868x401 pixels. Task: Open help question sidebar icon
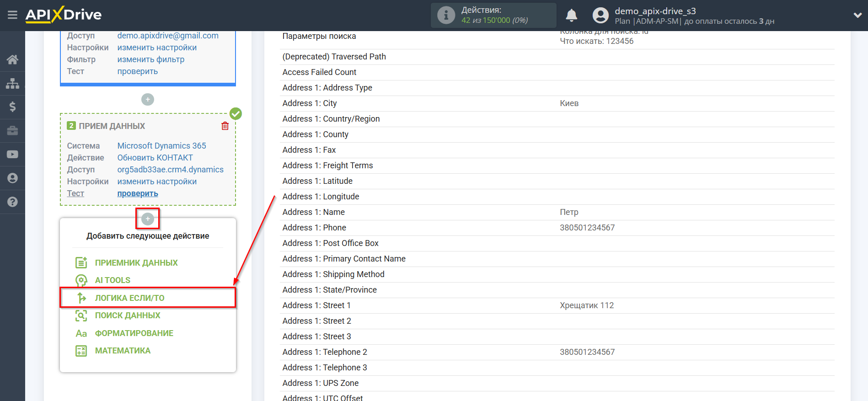click(12, 202)
